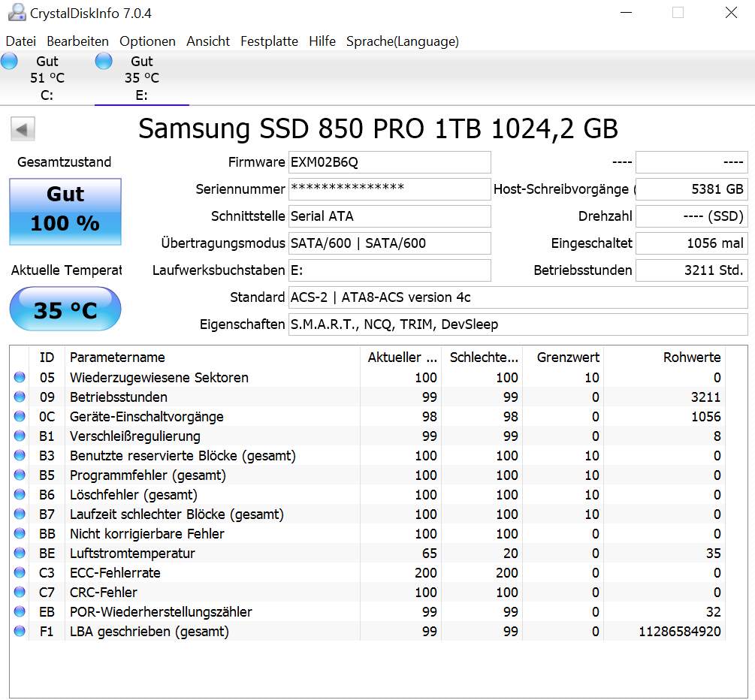Viewport: 755px width, 700px height.
Task: Click the Grenzwert column header
Action: [x=563, y=358]
